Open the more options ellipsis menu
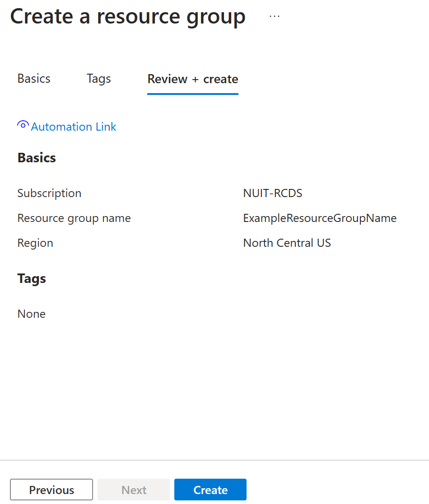 (274, 16)
